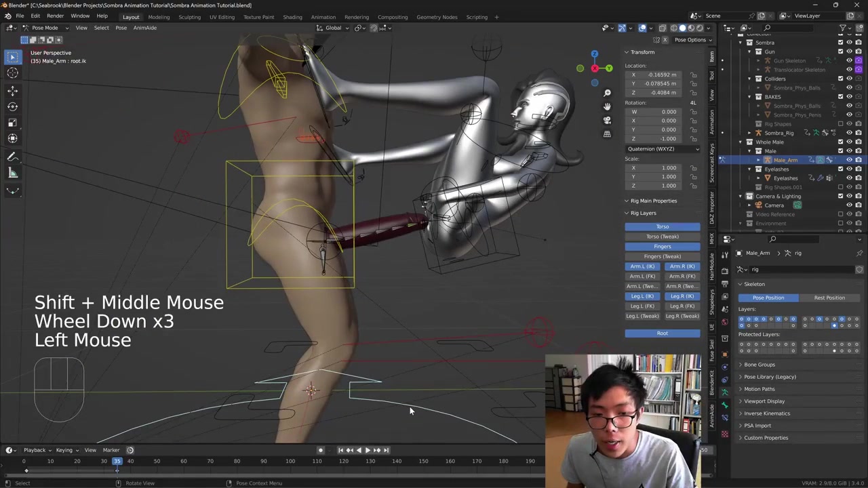868x488 pixels.
Task: Click the pan view hand icon
Action: coord(607,106)
